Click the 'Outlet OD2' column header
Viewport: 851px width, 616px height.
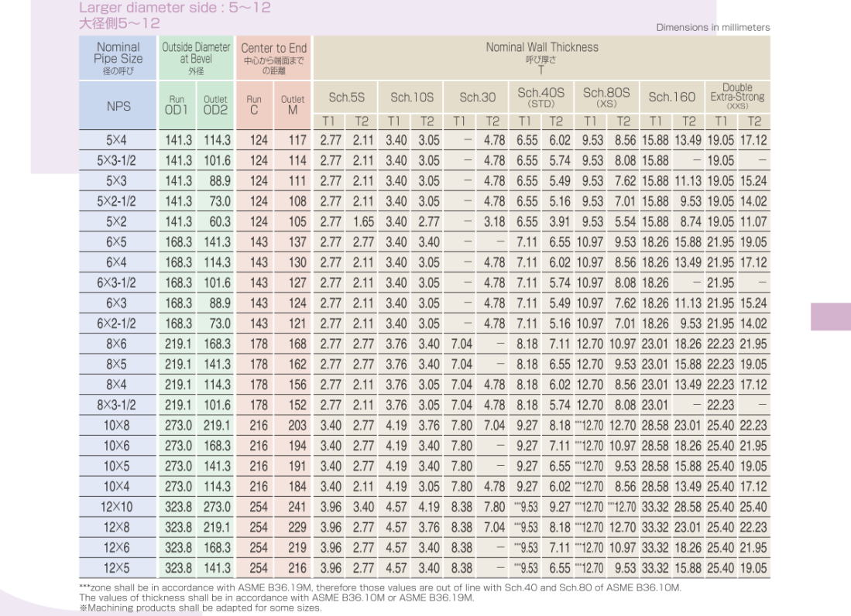pyautogui.click(x=215, y=106)
